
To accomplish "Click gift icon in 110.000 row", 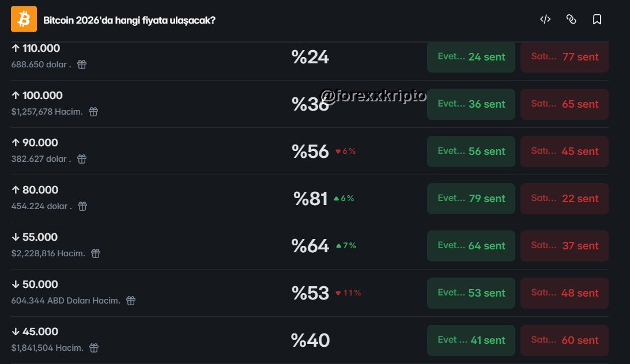I will click(82, 65).
